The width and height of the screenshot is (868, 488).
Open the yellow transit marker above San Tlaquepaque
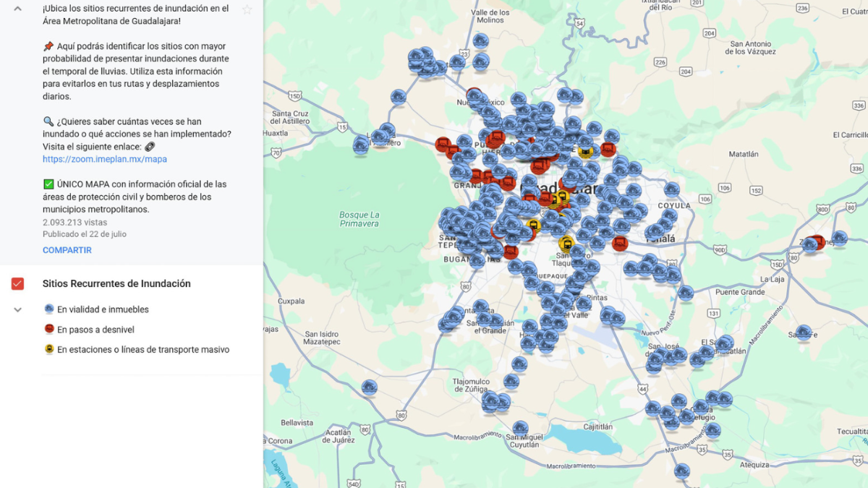566,244
